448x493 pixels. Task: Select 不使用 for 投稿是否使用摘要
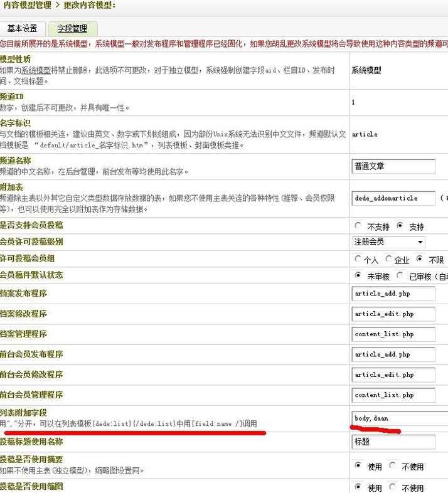pyautogui.click(x=392, y=465)
